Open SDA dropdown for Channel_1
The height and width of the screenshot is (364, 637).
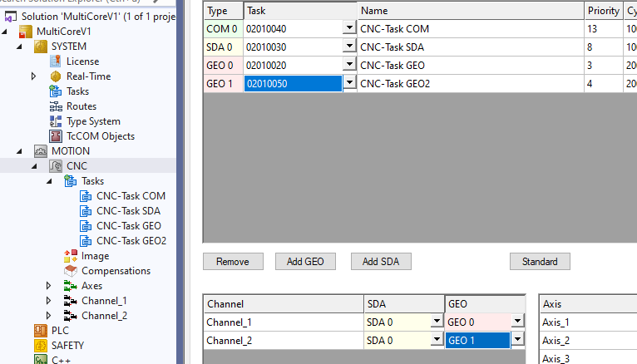pyautogui.click(x=437, y=321)
